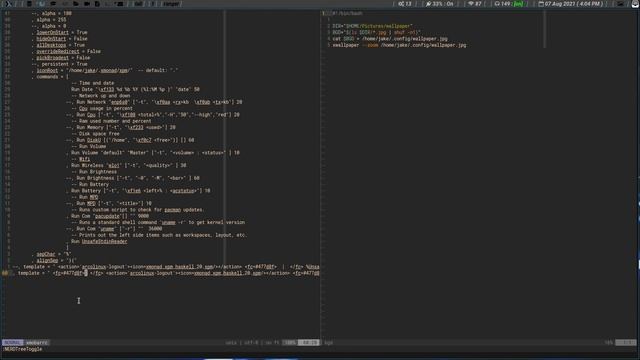Click the '-- Time and date' comment
640x360 pixels.
pos(93,83)
